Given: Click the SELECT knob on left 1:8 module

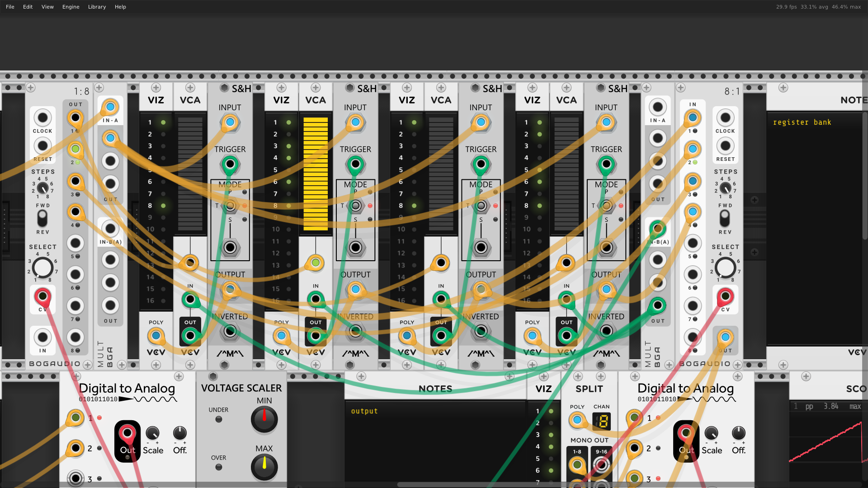Looking at the screenshot, I should pos(42,267).
